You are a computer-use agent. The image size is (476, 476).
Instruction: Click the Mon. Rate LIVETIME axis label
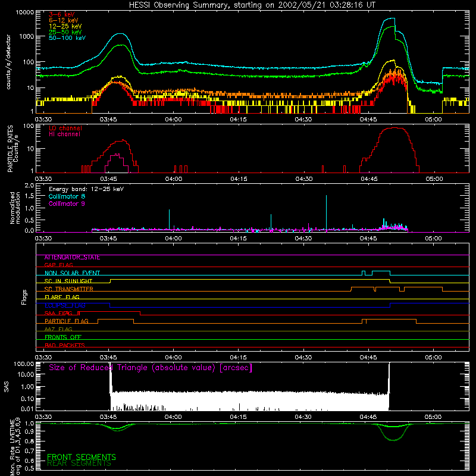15,447
